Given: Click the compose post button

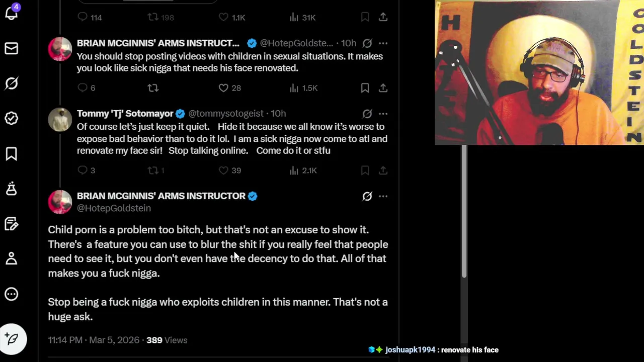Looking at the screenshot, I should click(13, 339).
